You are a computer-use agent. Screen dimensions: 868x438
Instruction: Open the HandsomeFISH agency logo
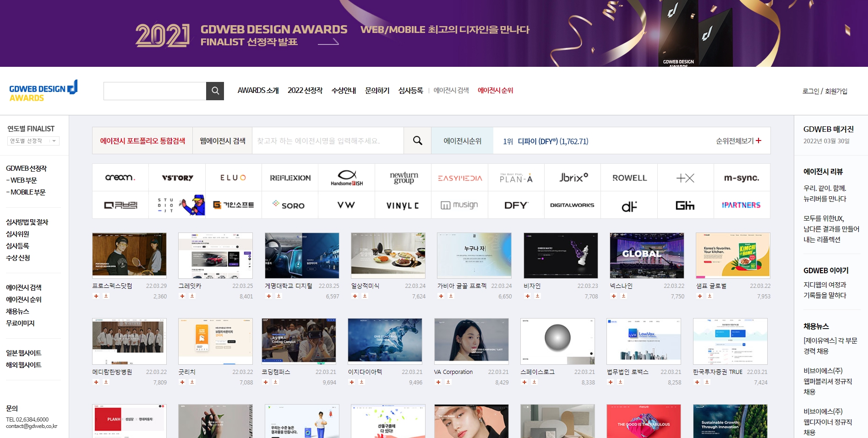point(347,178)
